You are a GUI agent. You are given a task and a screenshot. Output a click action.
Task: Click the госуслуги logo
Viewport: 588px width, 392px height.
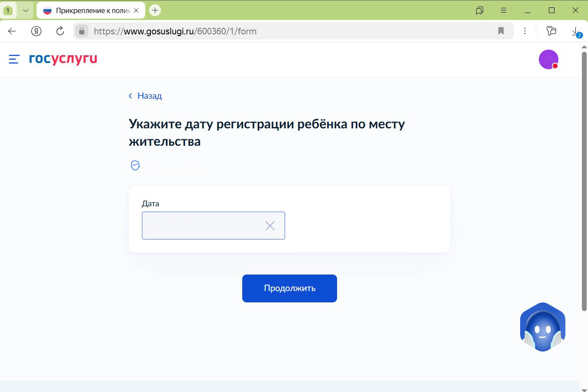[62, 60]
